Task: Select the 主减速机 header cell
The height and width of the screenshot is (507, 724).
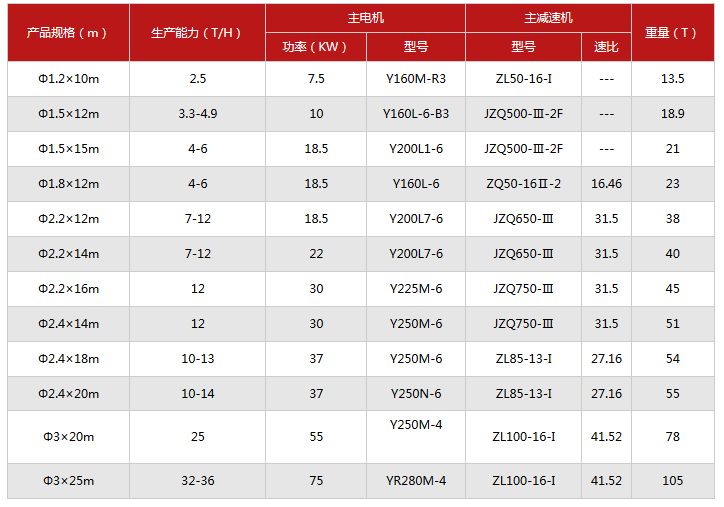Action: [x=548, y=18]
